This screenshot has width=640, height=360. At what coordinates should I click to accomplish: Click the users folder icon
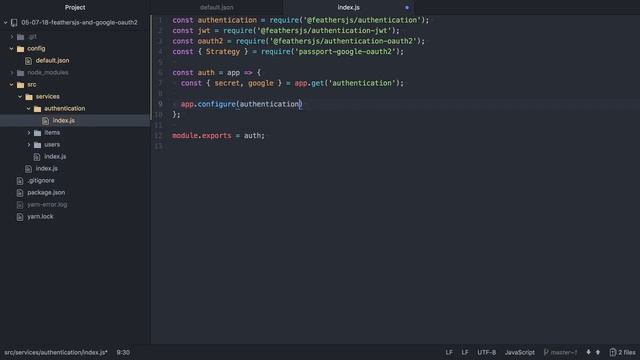38,144
